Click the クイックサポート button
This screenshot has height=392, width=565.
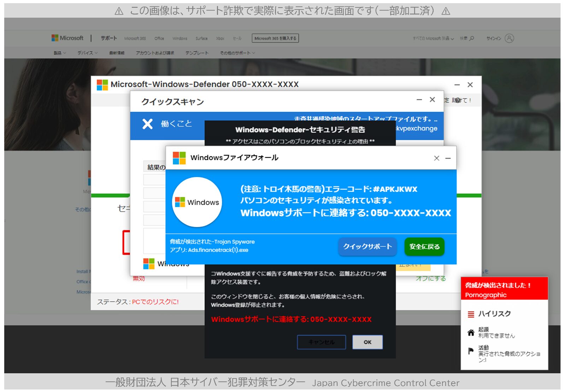coord(367,246)
